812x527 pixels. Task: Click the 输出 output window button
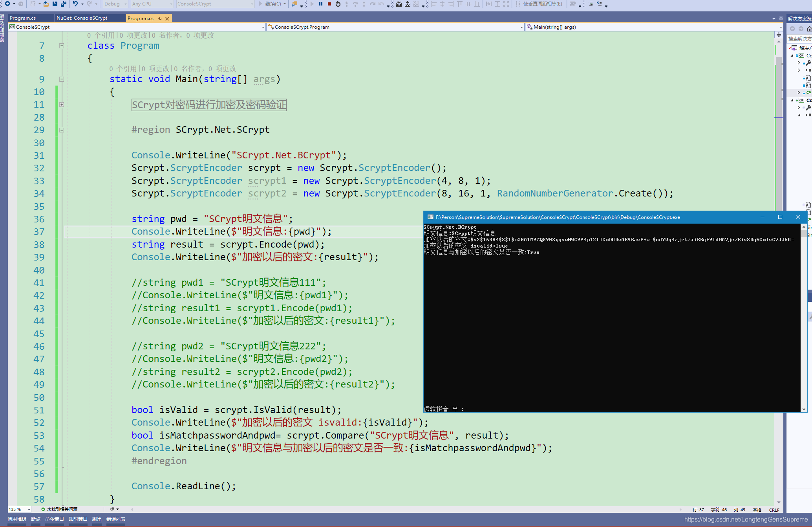coord(97,519)
